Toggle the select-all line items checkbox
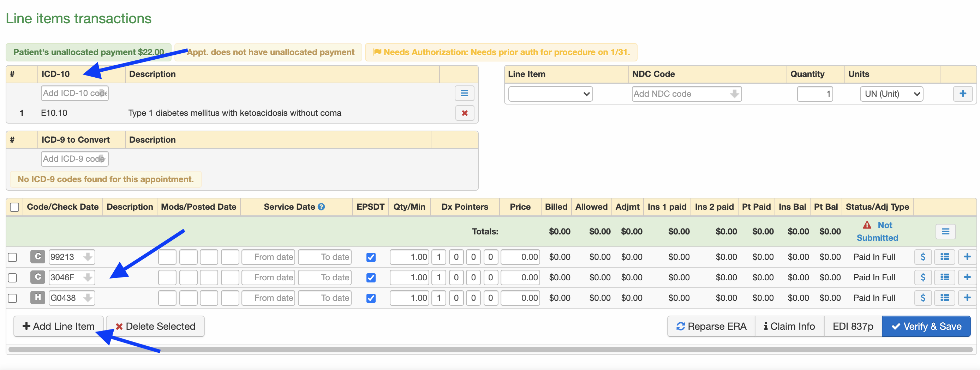The width and height of the screenshot is (980, 370). coord(14,207)
